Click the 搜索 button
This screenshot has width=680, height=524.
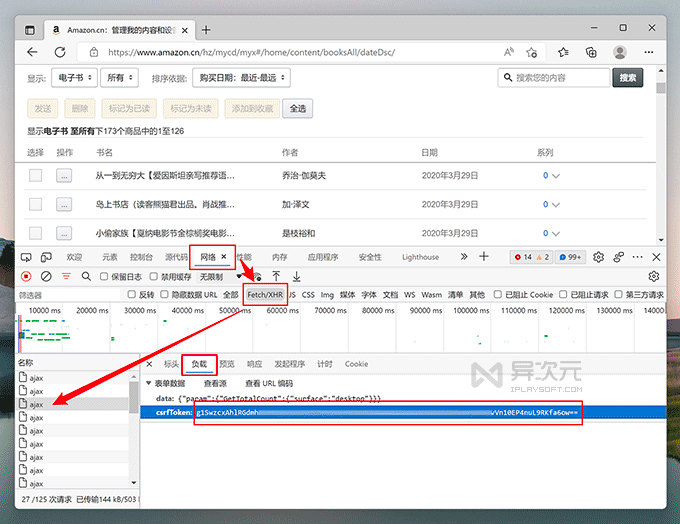click(628, 78)
